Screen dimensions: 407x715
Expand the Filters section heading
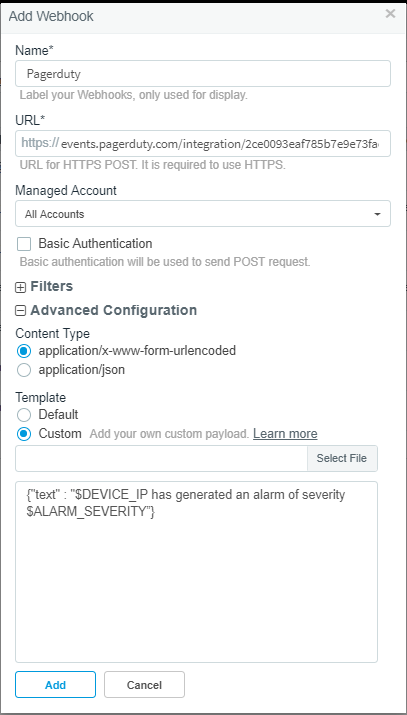[x=52, y=286]
